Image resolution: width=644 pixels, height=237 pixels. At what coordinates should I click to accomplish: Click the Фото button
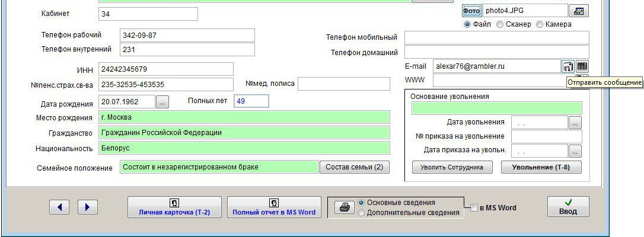471,11
